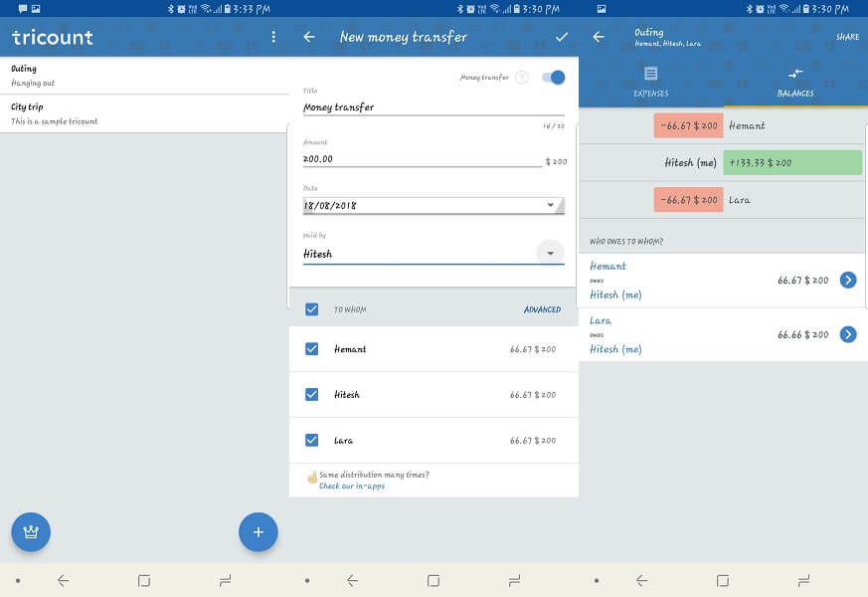Image resolution: width=868 pixels, height=597 pixels.
Task: Tap the blue arrow for Hemant owes Hitesh
Action: click(x=848, y=280)
